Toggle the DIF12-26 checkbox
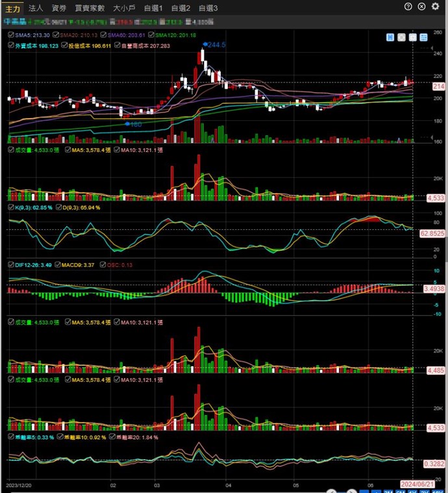448x493 pixels. pos(11,264)
